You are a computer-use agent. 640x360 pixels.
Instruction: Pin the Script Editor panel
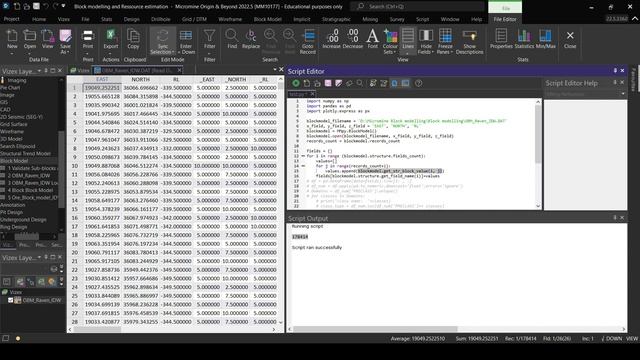pyautogui.click(x=615, y=71)
